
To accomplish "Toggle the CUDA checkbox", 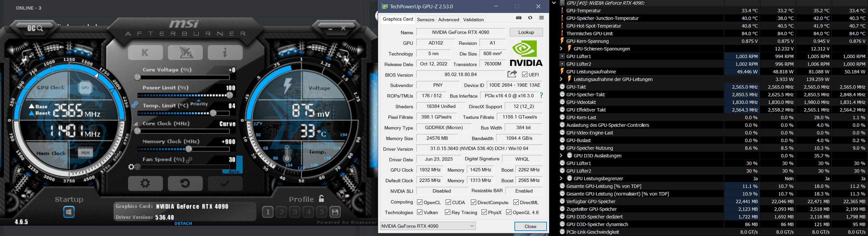I will 448,202.
